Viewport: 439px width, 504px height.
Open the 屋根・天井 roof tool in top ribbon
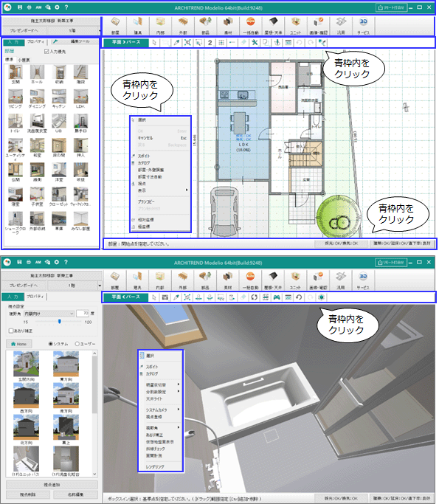[273, 25]
